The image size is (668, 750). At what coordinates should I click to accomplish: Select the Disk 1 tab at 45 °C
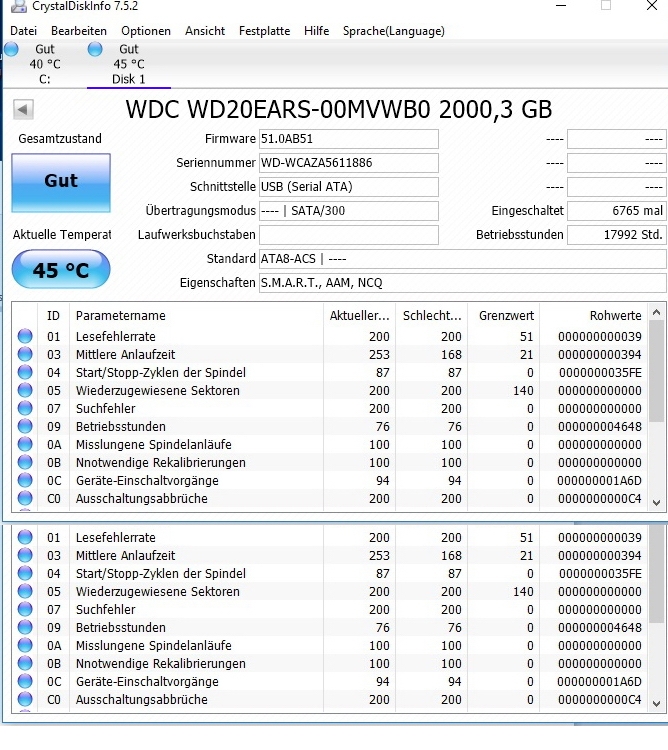pyautogui.click(x=129, y=64)
